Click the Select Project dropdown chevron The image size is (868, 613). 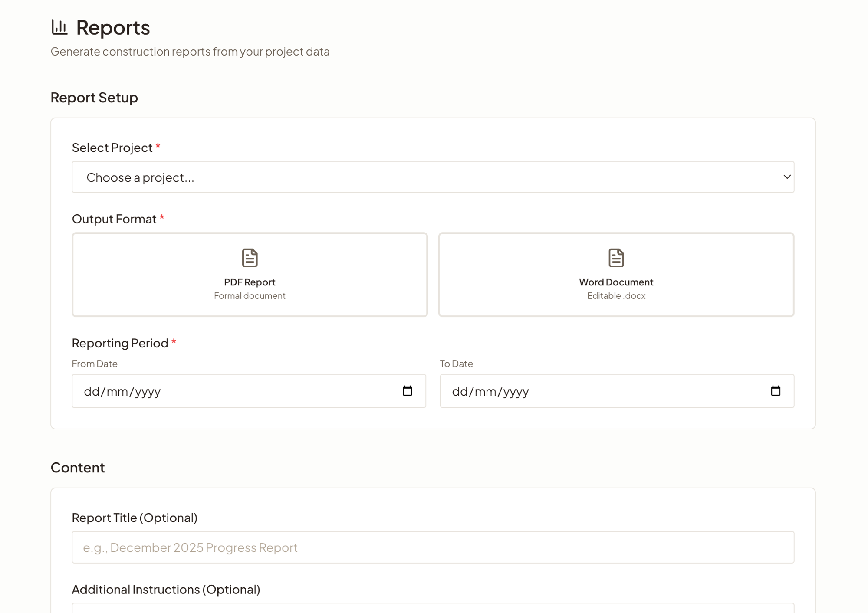pyautogui.click(x=787, y=177)
